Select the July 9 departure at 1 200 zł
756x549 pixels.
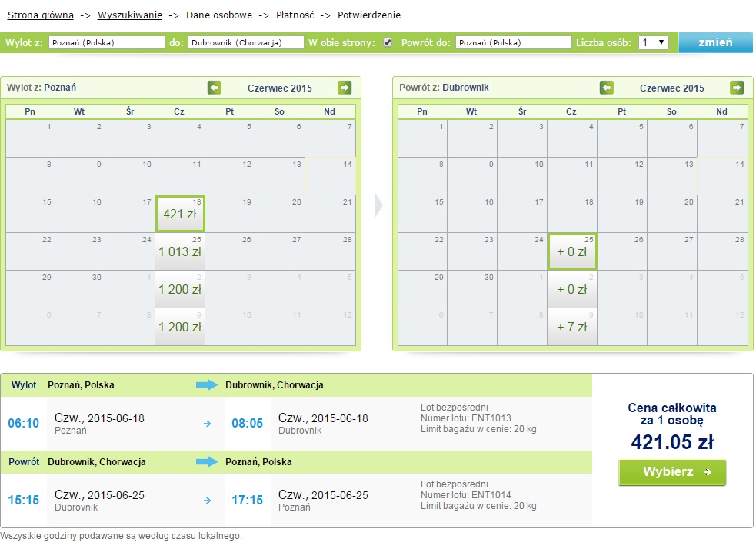click(180, 326)
